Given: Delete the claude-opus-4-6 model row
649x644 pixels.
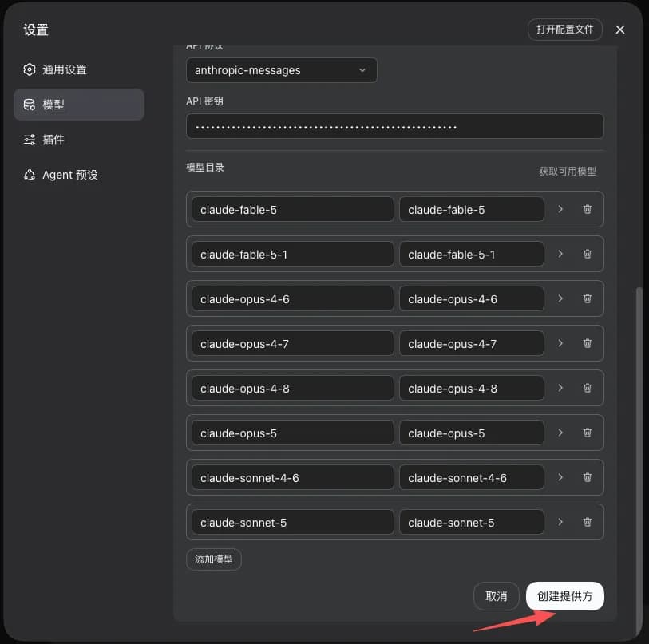Looking at the screenshot, I should 587,298.
